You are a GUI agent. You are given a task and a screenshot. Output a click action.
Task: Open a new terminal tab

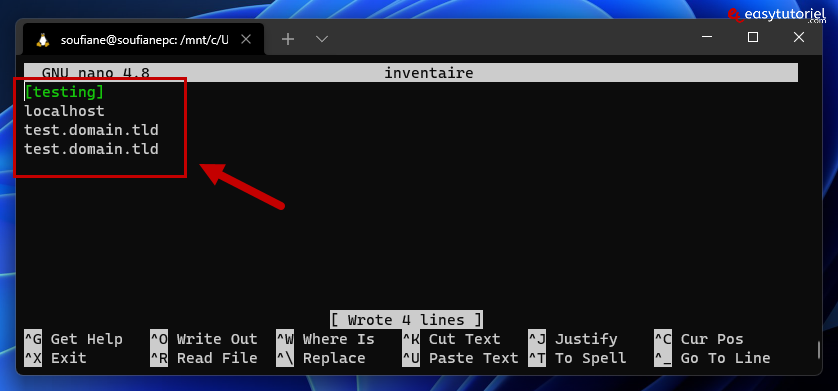pos(288,39)
